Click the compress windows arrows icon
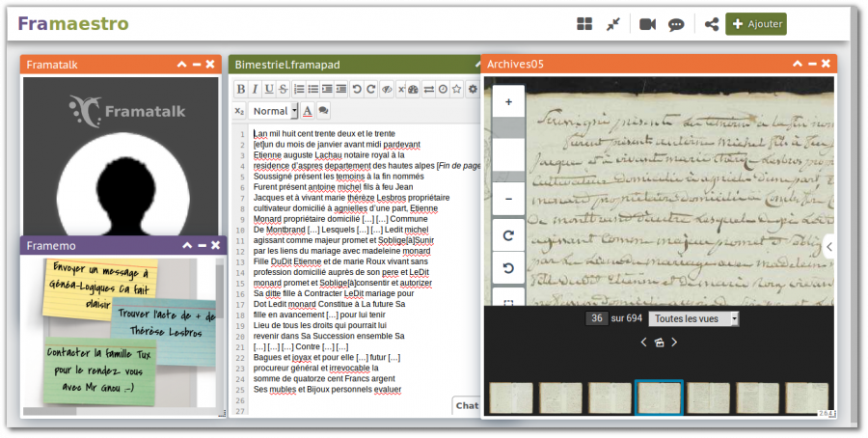868x438 pixels. click(613, 24)
